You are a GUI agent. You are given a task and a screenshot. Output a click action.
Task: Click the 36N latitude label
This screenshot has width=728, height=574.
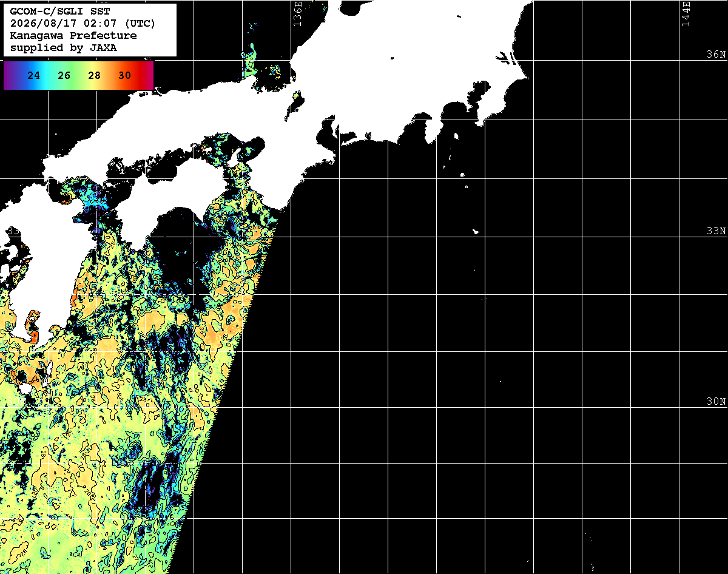click(716, 55)
